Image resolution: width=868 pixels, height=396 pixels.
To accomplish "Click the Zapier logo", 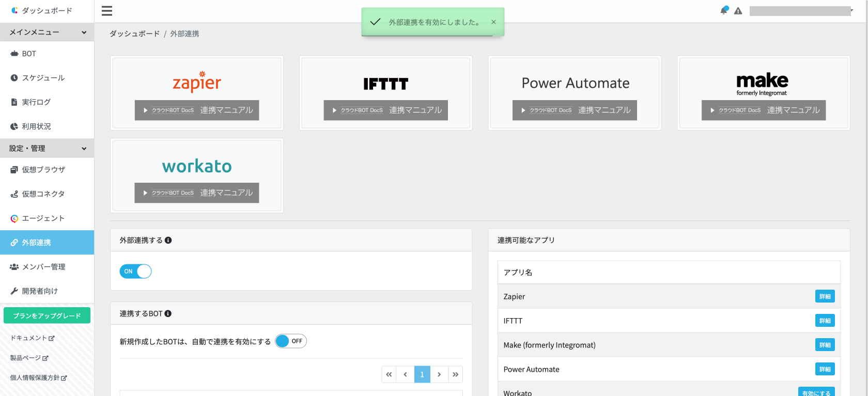I will (197, 82).
